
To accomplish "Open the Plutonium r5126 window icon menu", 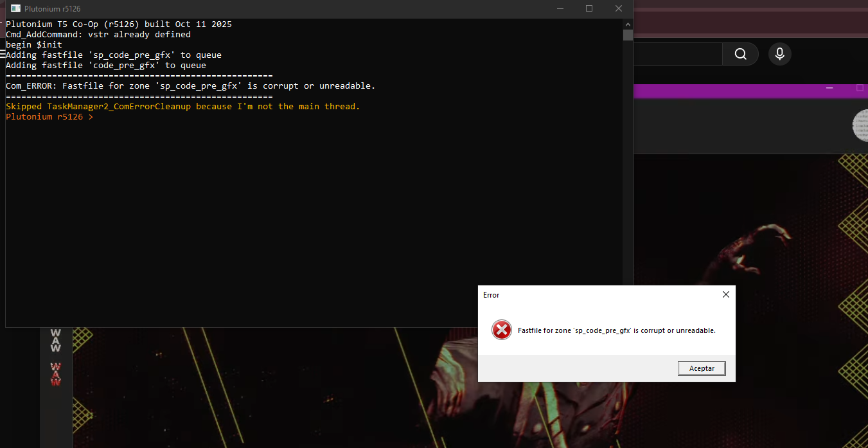I will [x=15, y=9].
